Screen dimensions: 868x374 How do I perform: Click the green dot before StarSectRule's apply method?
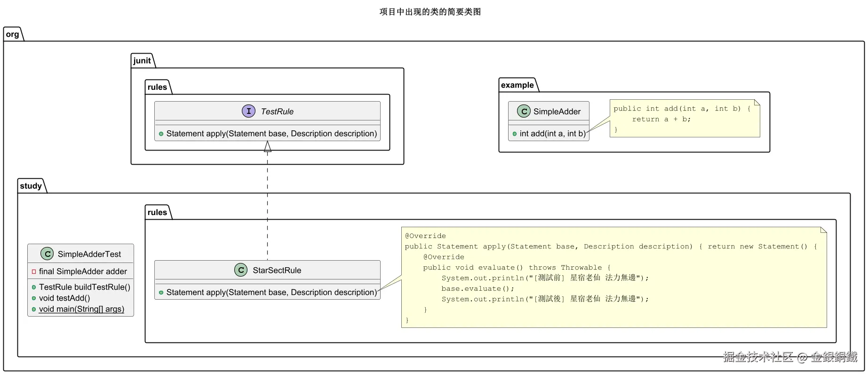point(161,293)
